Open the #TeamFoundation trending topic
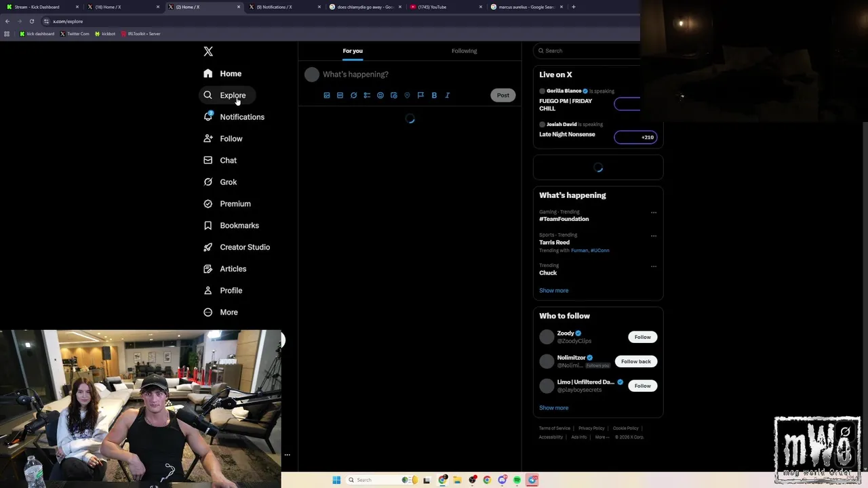 click(x=564, y=219)
